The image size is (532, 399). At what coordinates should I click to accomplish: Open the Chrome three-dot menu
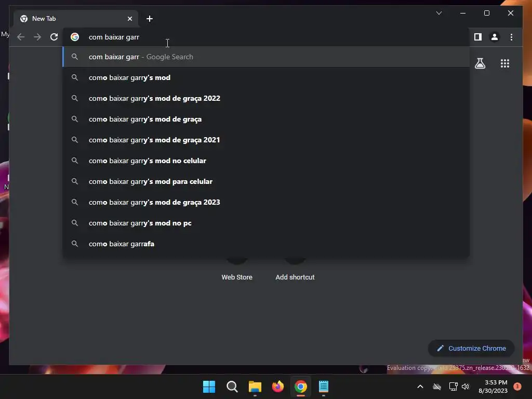point(511,37)
